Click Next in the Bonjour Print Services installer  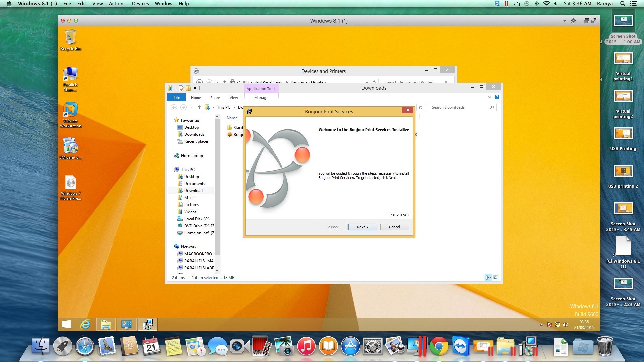[363, 227]
